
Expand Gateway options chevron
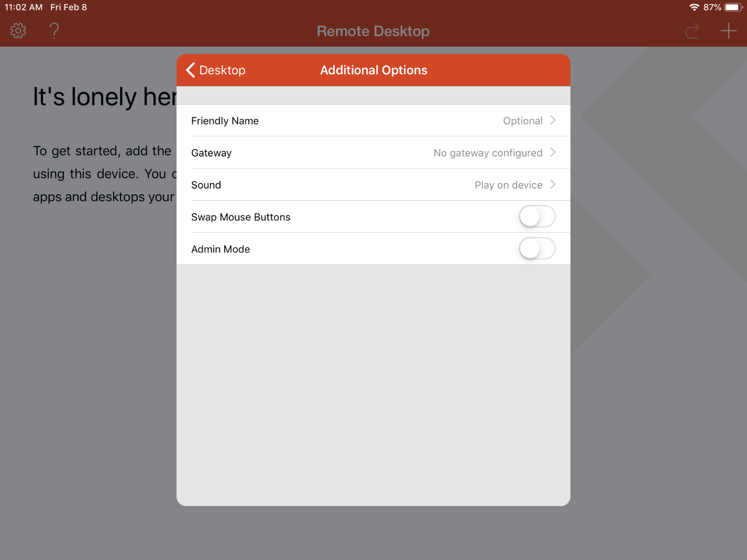(x=553, y=152)
